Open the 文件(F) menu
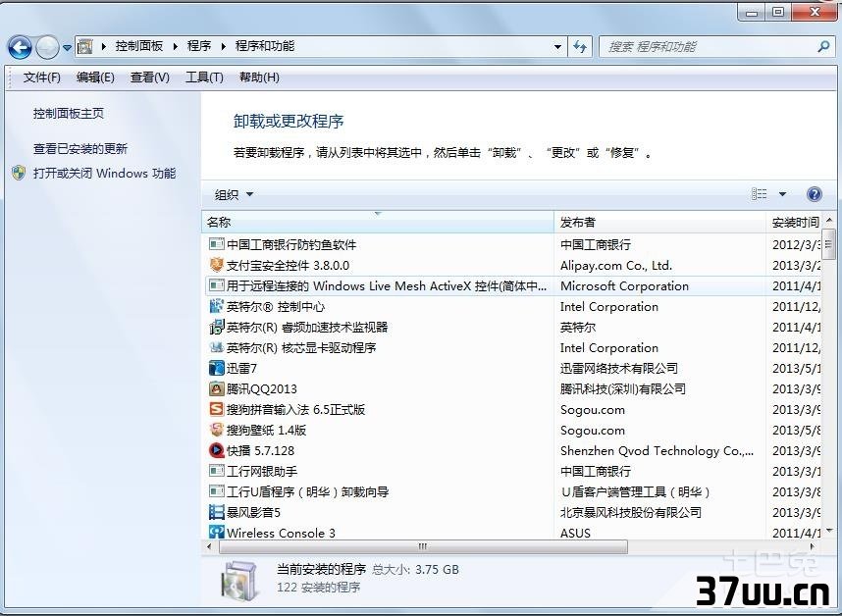This screenshot has width=842, height=616. pyautogui.click(x=41, y=77)
